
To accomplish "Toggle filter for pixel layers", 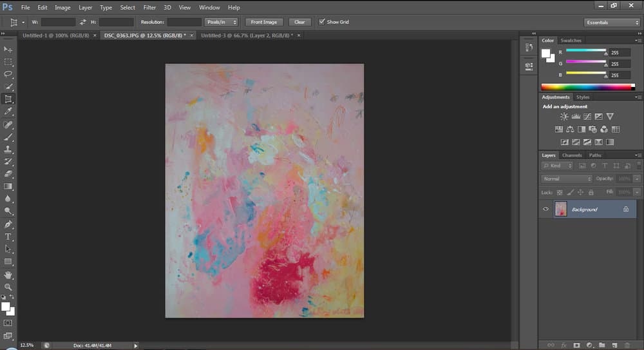I will (582, 166).
